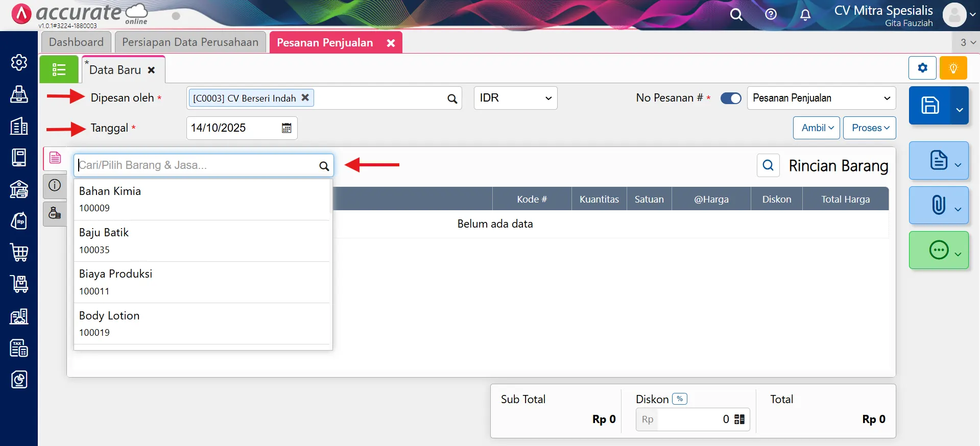Search customers with Dipesan oleh magnifier

point(452,98)
